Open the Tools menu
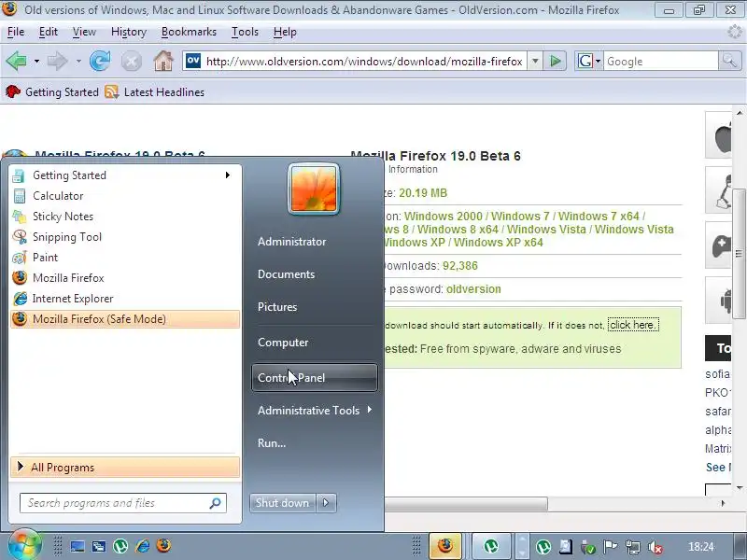Image resolution: width=747 pixels, height=560 pixels. tap(245, 32)
